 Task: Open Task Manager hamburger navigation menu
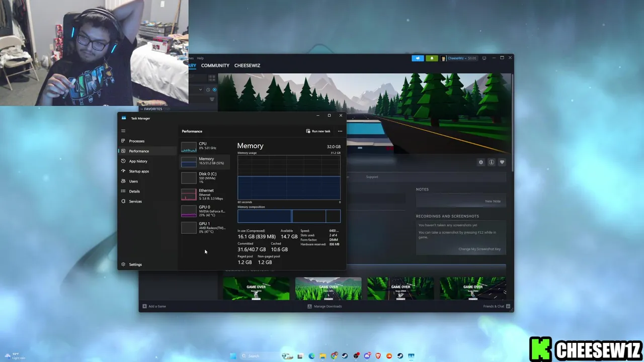click(x=123, y=131)
